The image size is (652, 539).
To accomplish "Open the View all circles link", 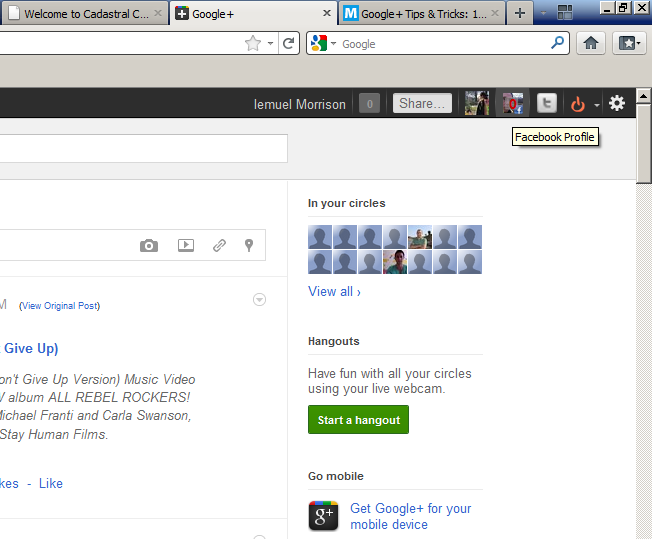I will [x=334, y=291].
